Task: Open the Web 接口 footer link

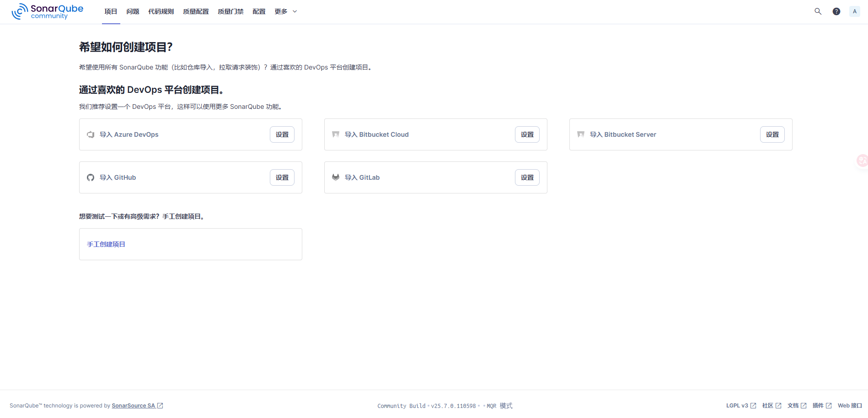Action: point(849,406)
